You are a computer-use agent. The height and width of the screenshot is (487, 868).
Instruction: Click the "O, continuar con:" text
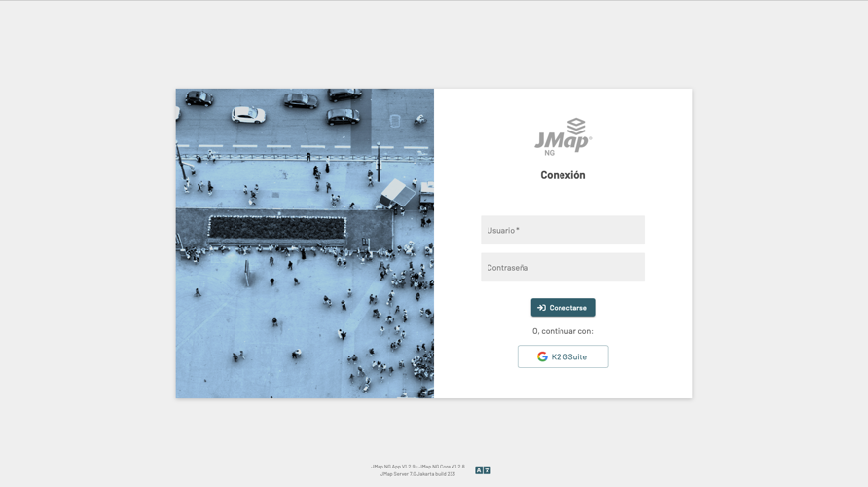562,331
